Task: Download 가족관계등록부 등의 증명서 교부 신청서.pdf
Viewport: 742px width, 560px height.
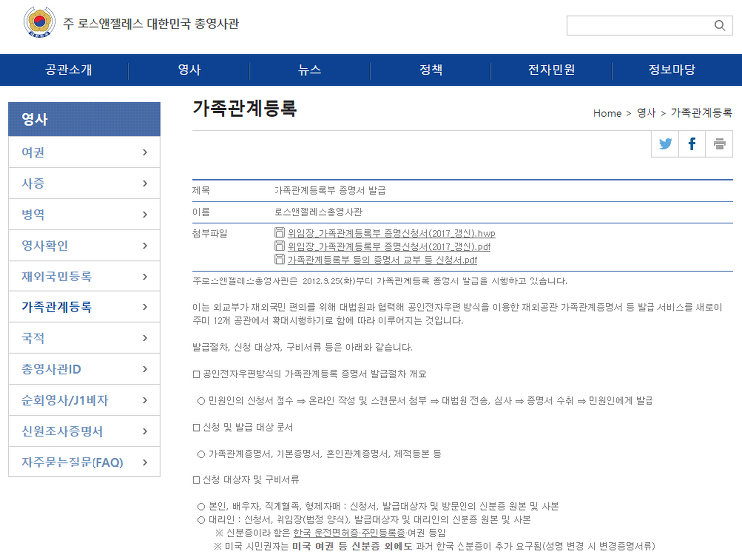Action: click(383, 260)
